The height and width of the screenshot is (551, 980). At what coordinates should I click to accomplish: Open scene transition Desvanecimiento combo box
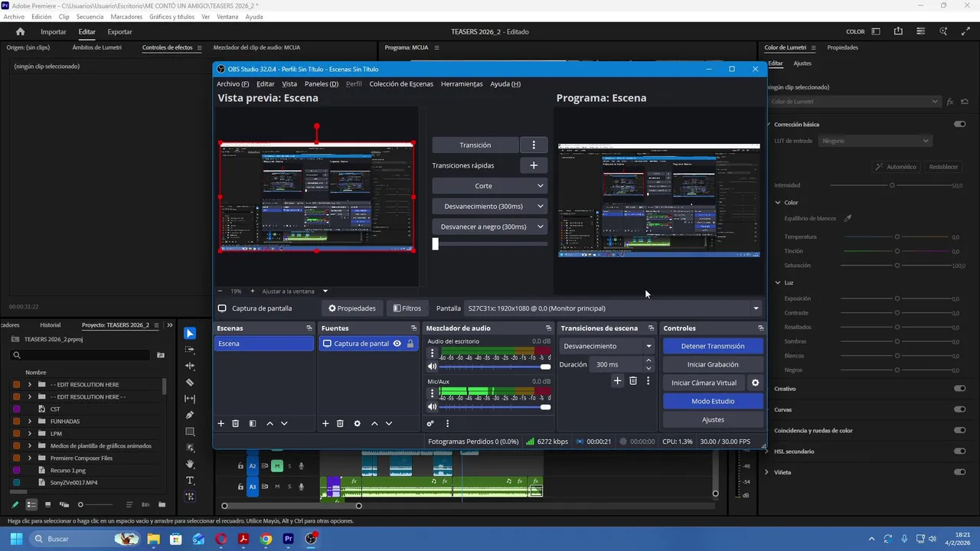click(x=607, y=346)
